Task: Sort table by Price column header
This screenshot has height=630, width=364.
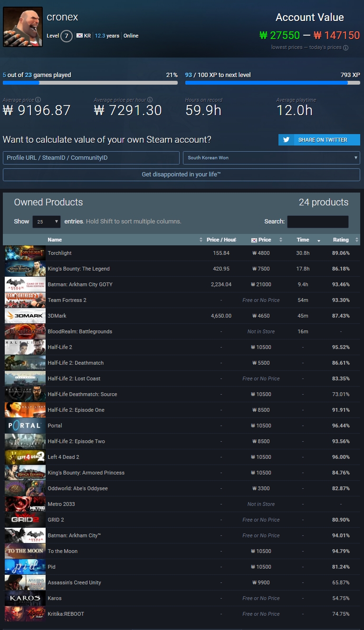Action: coord(261,240)
